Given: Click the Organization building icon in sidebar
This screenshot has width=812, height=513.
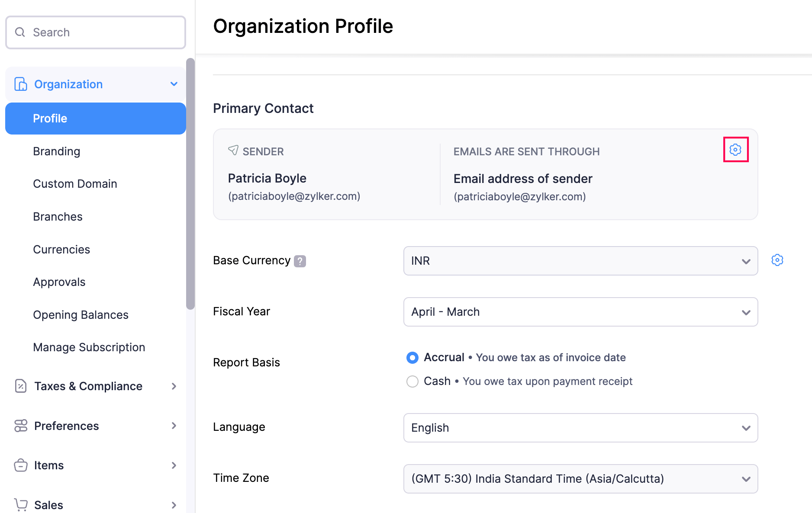Looking at the screenshot, I should click(20, 84).
